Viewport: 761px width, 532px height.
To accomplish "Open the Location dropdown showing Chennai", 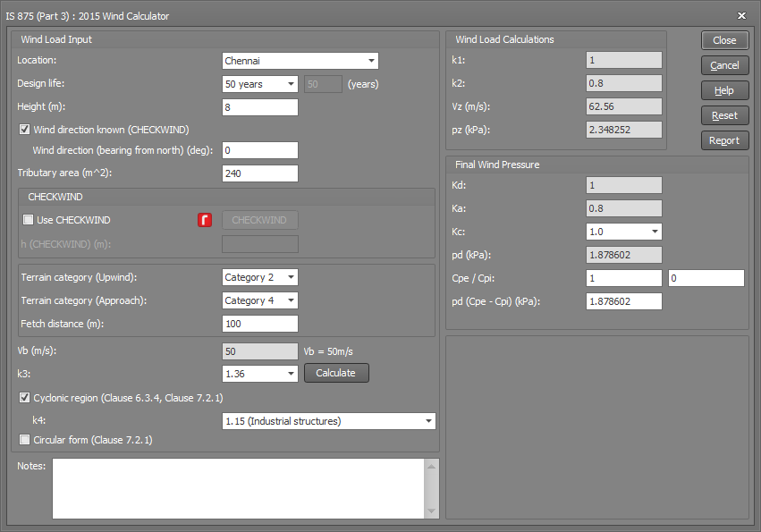I will (x=300, y=61).
